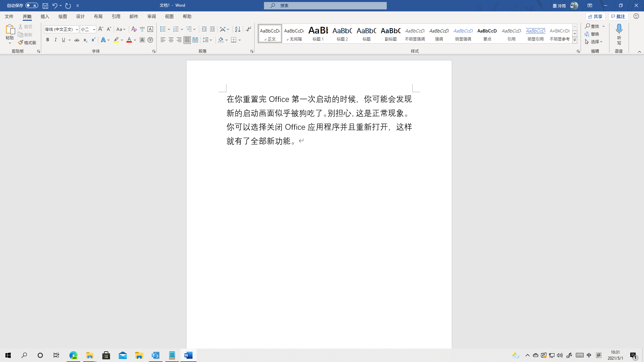Clear all formatting icon

click(x=134, y=29)
